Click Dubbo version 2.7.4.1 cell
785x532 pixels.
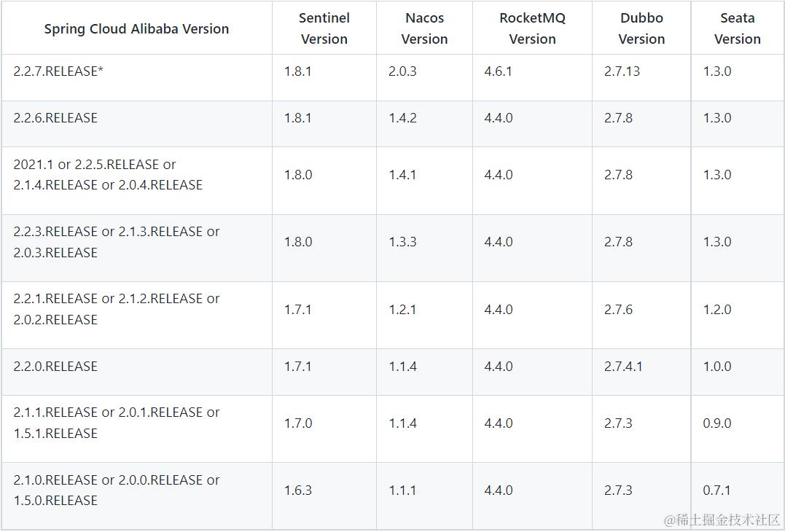click(x=623, y=367)
